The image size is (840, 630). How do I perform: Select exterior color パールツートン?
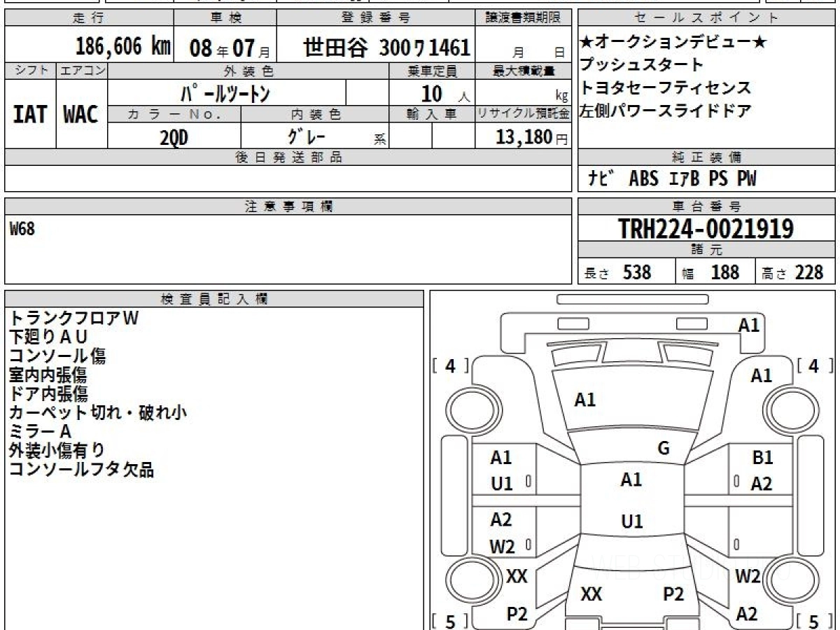pyautogui.click(x=225, y=93)
